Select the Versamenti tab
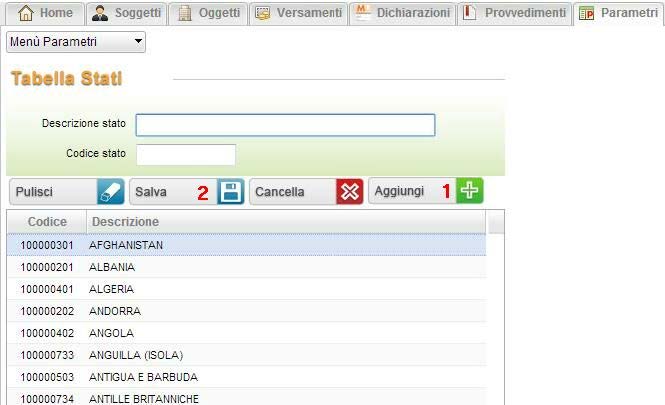 tap(299, 13)
